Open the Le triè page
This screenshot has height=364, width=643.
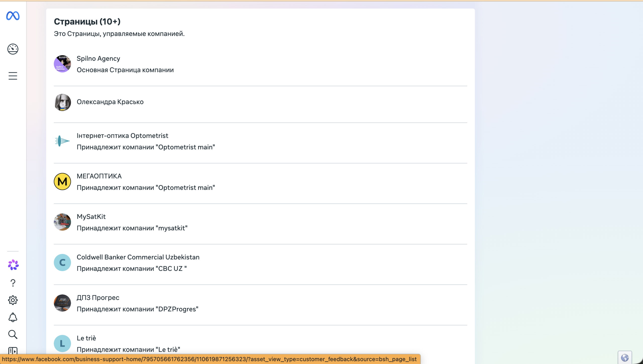[x=86, y=338]
